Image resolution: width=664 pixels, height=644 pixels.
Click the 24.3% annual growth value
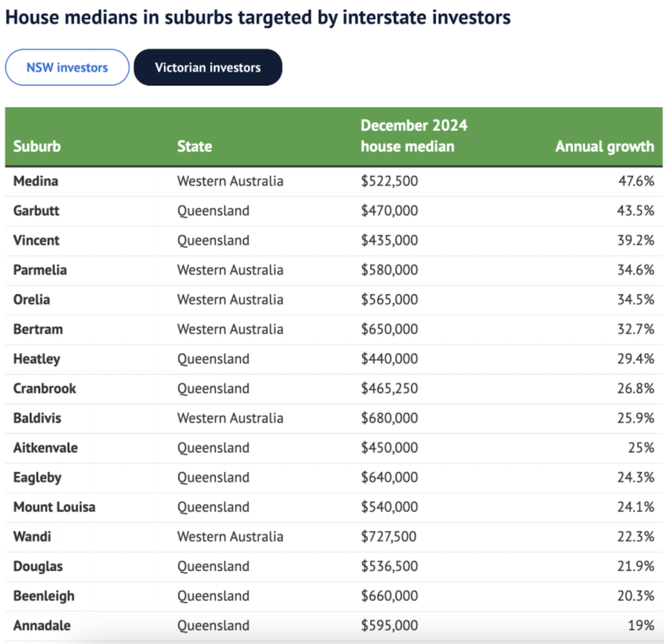636,477
